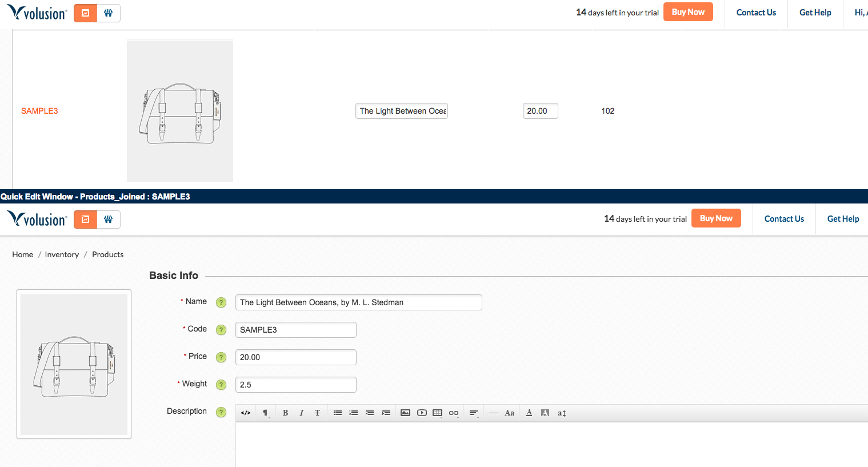Click the Weight input field
This screenshot has height=467, width=868.
tap(296, 385)
